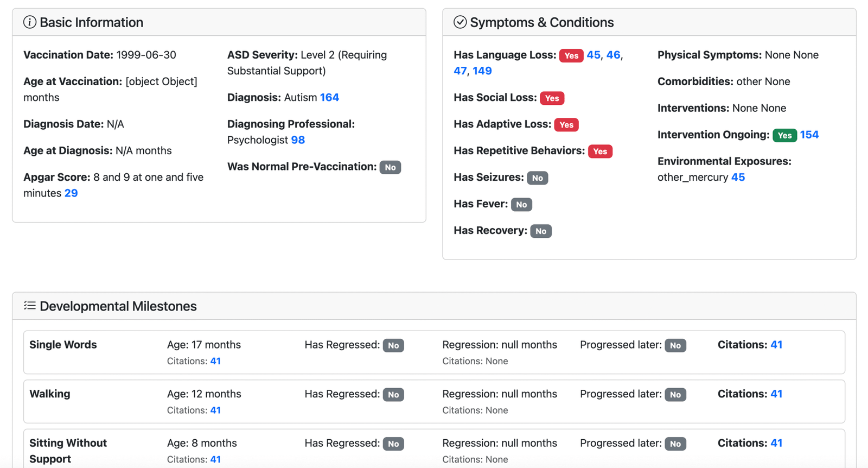Viewport: 868px width, 468px height.
Task: Open citation 46 for Has Language Loss
Action: 613,55
